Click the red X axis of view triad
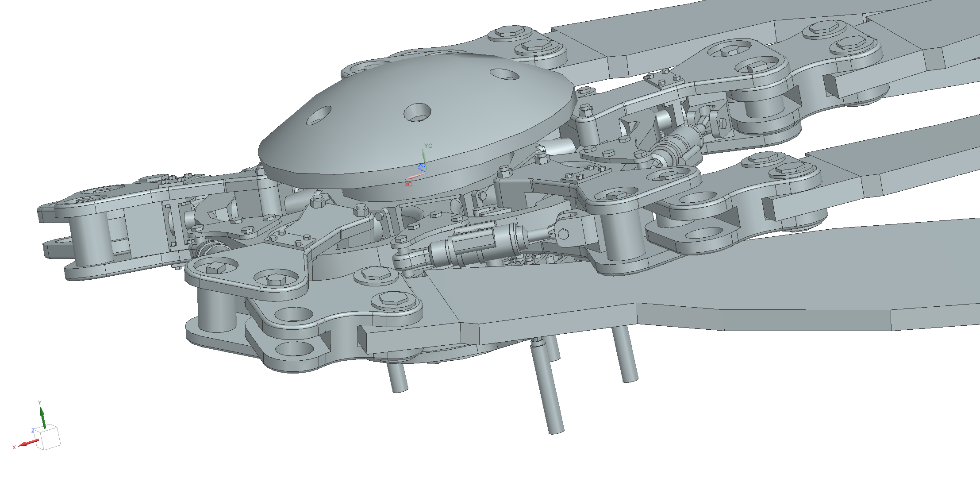The height and width of the screenshot is (486, 980). coord(28,443)
